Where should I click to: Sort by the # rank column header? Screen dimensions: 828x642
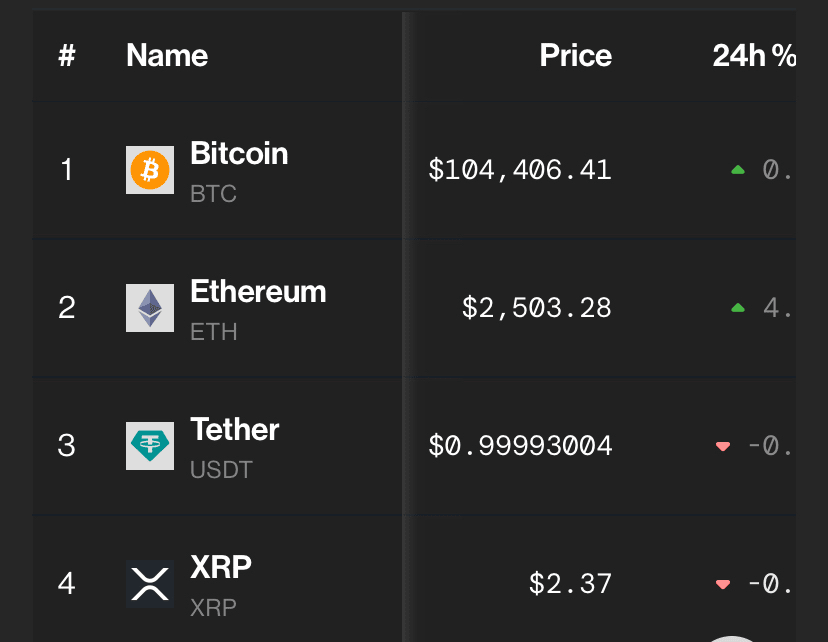[x=67, y=56]
